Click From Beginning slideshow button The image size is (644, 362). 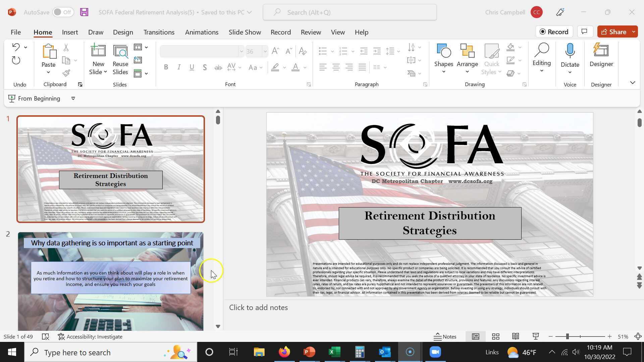pos(35,99)
